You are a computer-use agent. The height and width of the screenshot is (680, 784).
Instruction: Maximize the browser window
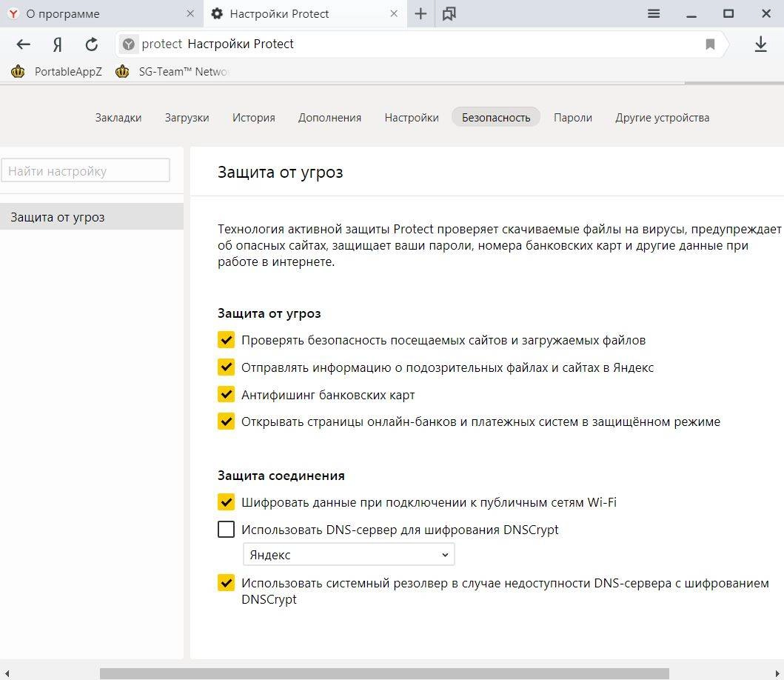tap(728, 13)
